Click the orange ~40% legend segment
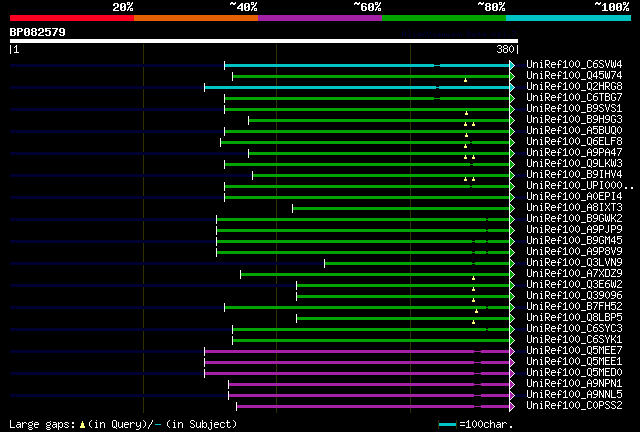This screenshot has height=432, width=640. 196,18
